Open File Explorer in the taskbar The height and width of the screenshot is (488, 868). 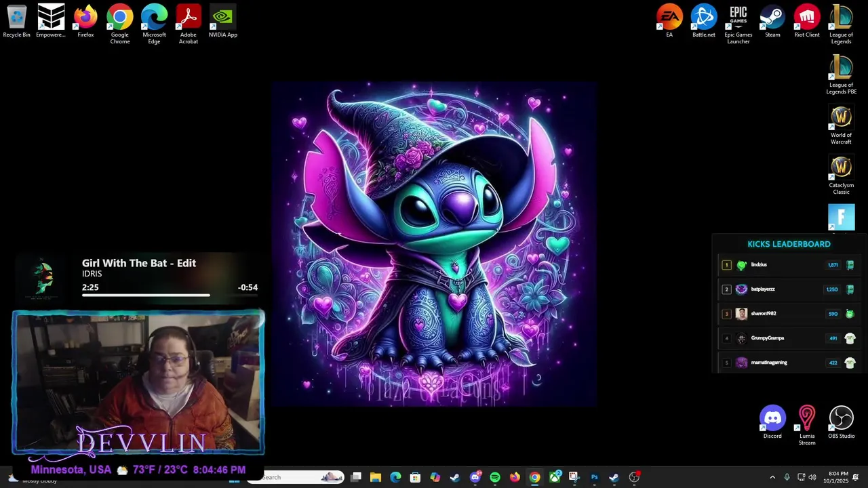click(376, 477)
